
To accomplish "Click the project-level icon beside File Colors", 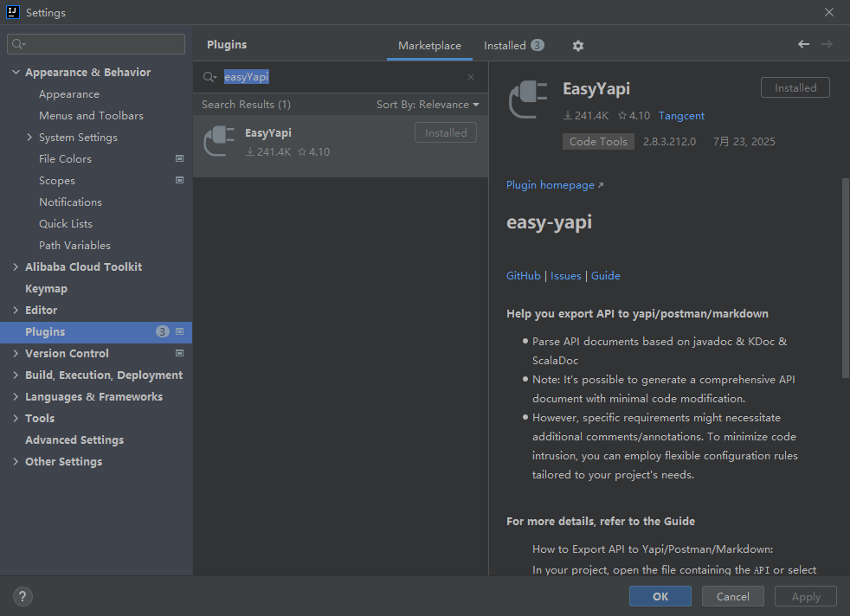I will tap(179, 159).
